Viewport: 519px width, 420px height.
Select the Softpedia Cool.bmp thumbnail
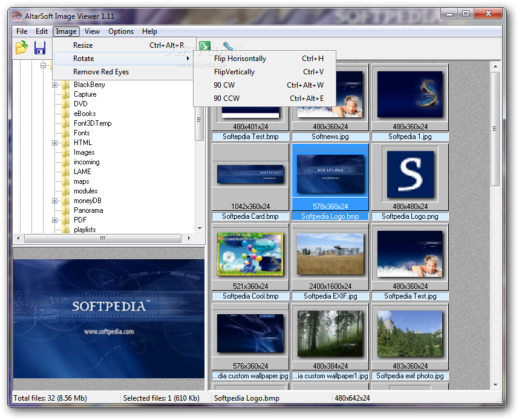[x=250, y=254]
